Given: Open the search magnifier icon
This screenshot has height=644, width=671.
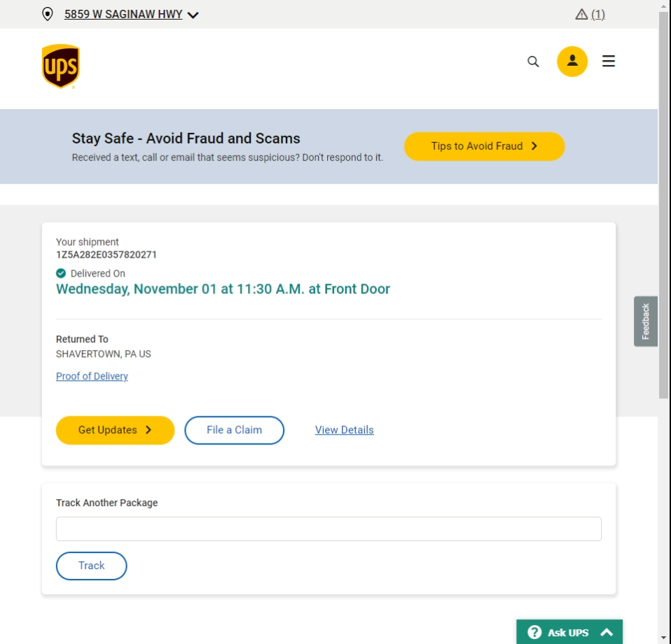Looking at the screenshot, I should point(533,62).
